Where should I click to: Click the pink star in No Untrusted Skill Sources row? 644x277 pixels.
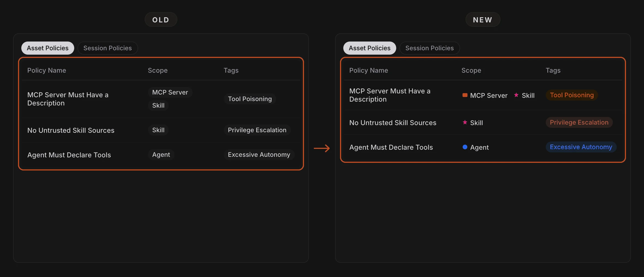click(x=465, y=122)
